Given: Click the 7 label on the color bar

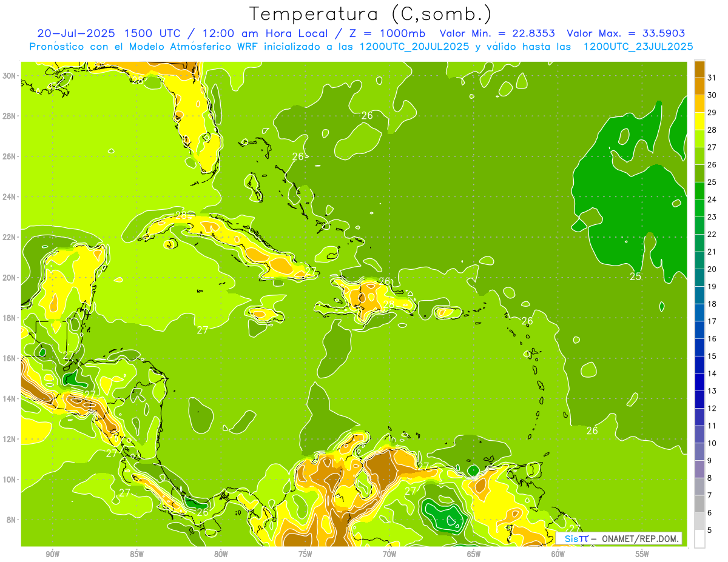Looking at the screenshot, I should pos(709,496).
